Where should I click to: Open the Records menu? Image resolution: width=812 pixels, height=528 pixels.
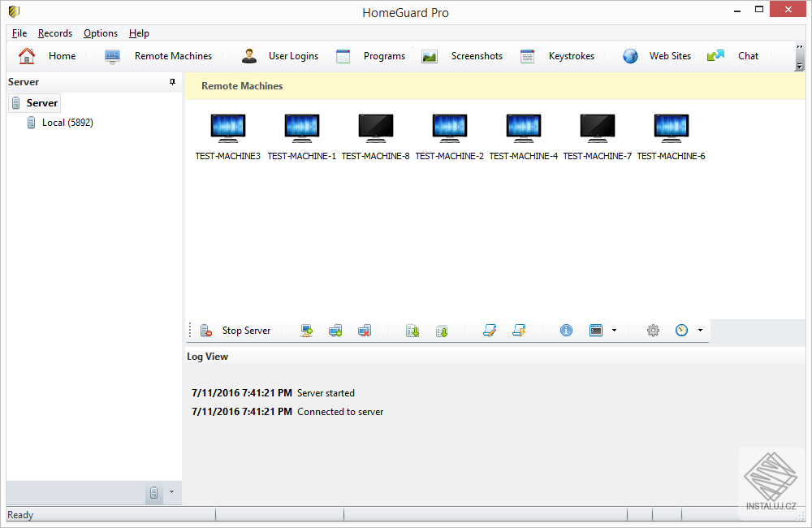pos(55,33)
